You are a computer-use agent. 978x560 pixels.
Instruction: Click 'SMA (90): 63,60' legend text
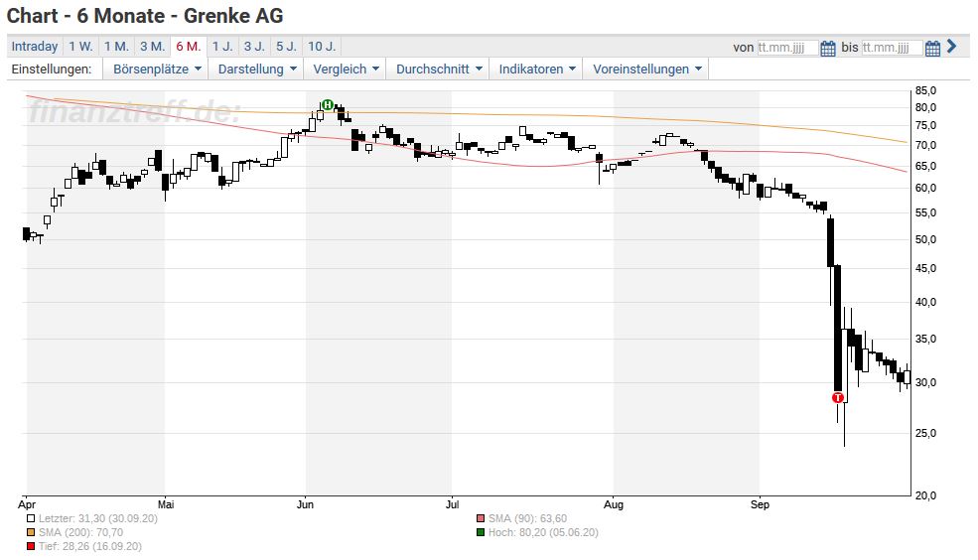527,519
